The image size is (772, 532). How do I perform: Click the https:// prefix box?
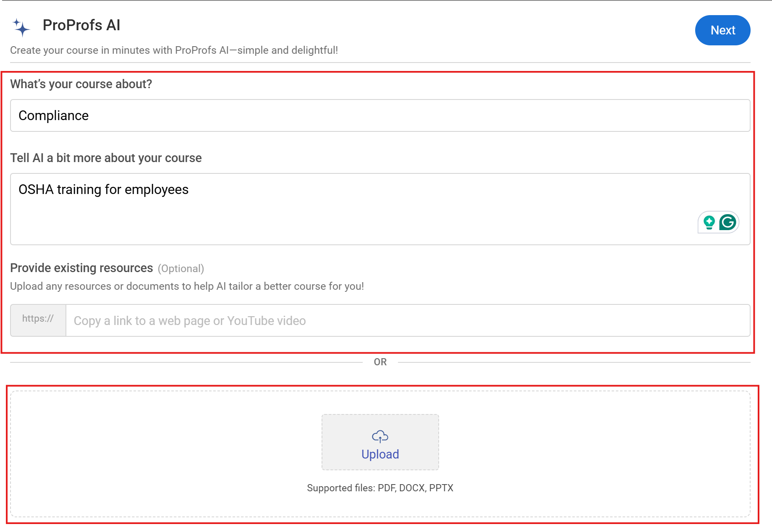[x=38, y=320]
